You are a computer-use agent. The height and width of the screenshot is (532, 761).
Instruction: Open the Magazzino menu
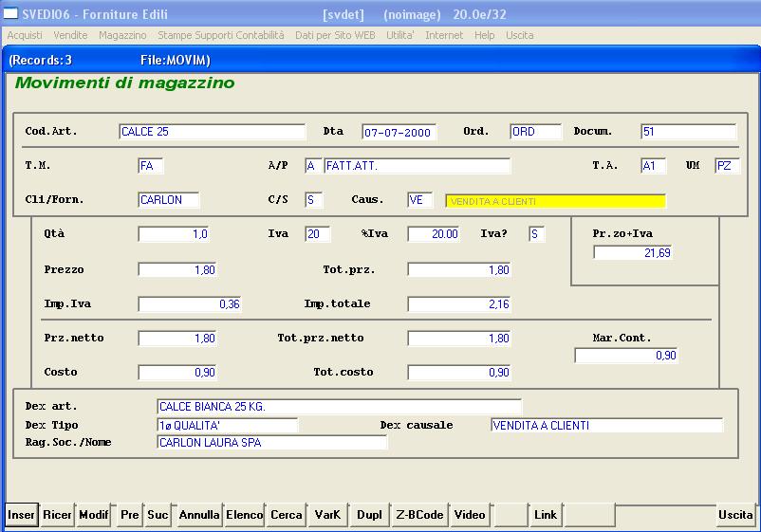tap(122, 35)
